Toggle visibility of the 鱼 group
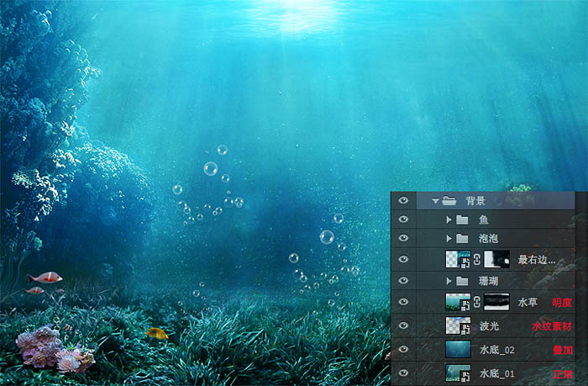This screenshot has width=588, height=386. pos(404,219)
